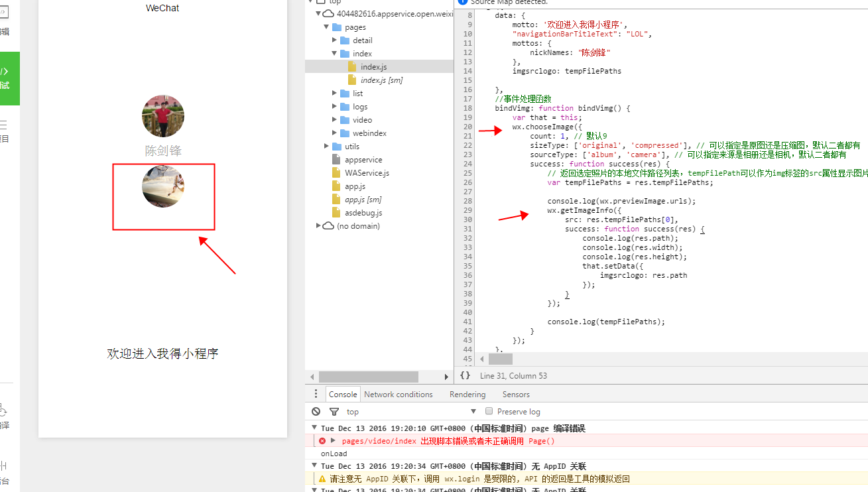
Task: Switch to the Rendering tab
Action: coord(467,394)
